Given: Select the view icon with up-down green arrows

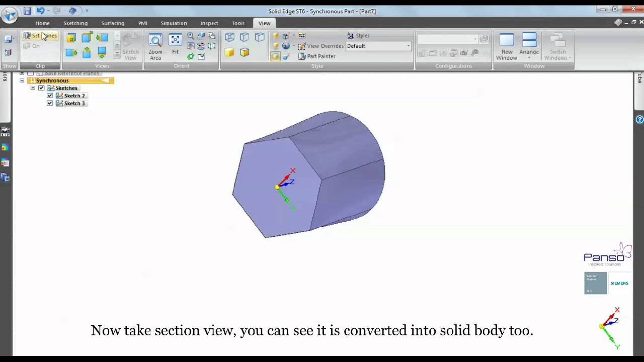Looking at the screenshot, I should (87, 52).
